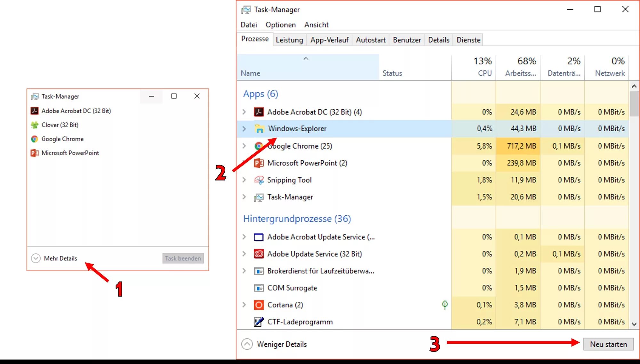
Task: Click the Apps (6) group heading
Action: click(260, 94)
